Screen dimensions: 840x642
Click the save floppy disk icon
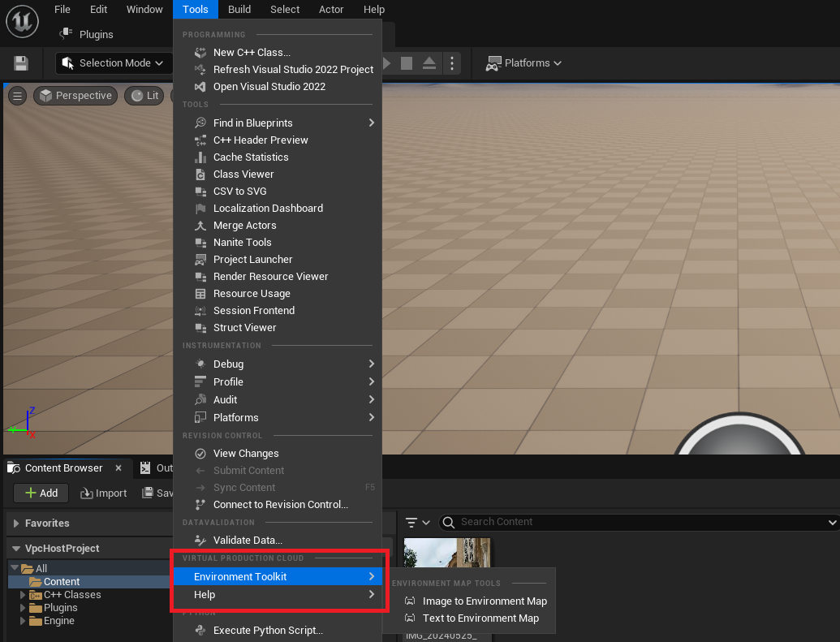point(21,63)
